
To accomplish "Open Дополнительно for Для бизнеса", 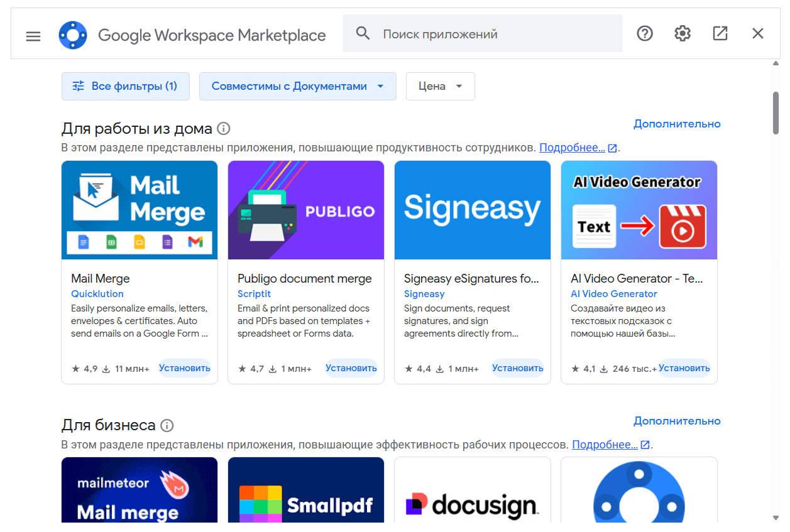I will coord(677,421).
